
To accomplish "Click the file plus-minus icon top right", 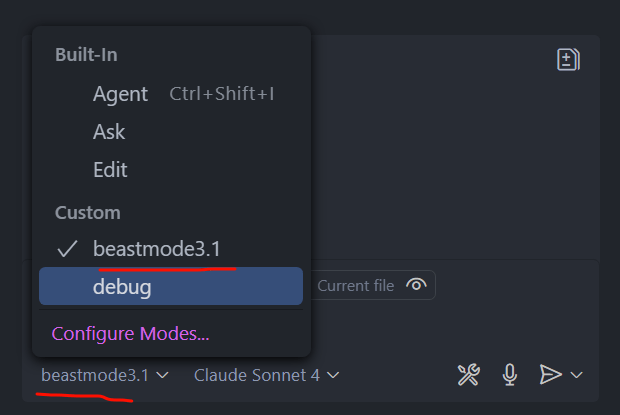I will coord(568,60).
